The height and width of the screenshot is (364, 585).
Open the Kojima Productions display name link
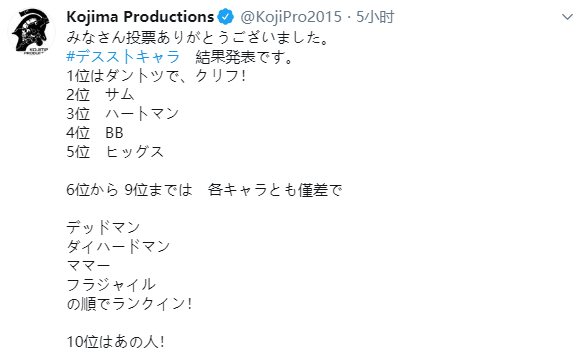140,17
